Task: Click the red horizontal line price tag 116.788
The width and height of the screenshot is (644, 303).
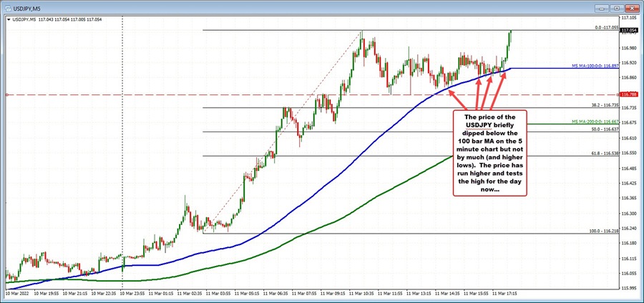Action: click(x=629, y=95)
